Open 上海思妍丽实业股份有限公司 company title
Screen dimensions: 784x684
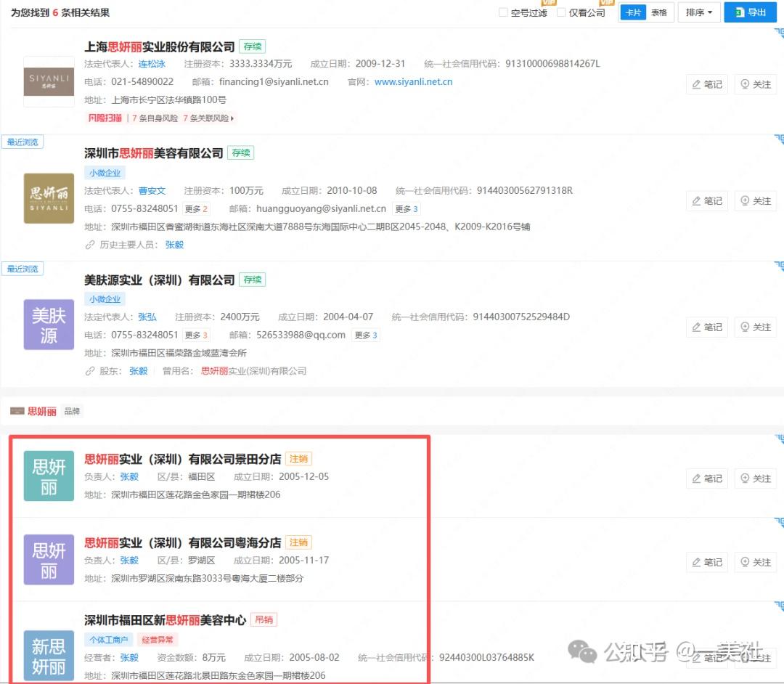160,47
